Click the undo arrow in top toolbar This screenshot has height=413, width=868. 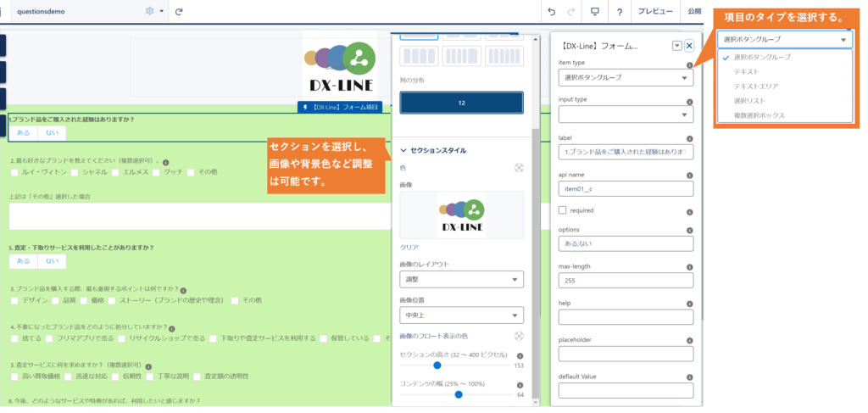pyautogui.click(x=552, y=12)
